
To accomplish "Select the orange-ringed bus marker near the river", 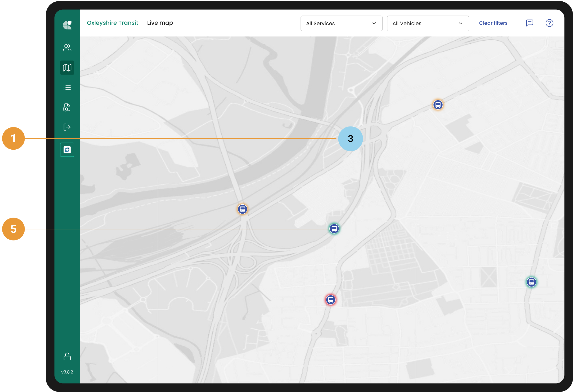I will point(242,209).
